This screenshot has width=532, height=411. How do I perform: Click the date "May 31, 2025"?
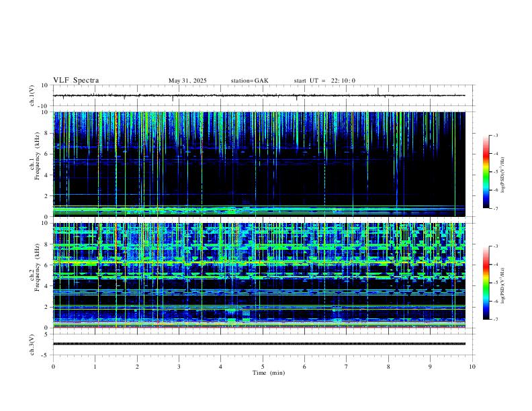pos(187,81)
